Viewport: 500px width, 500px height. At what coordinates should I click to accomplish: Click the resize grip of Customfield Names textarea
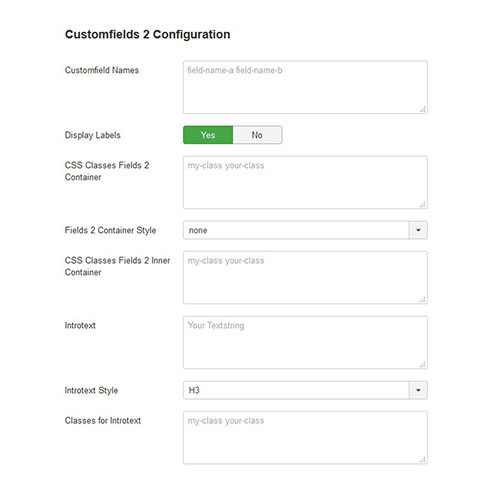pyautogui.click(x=423, y=109)
